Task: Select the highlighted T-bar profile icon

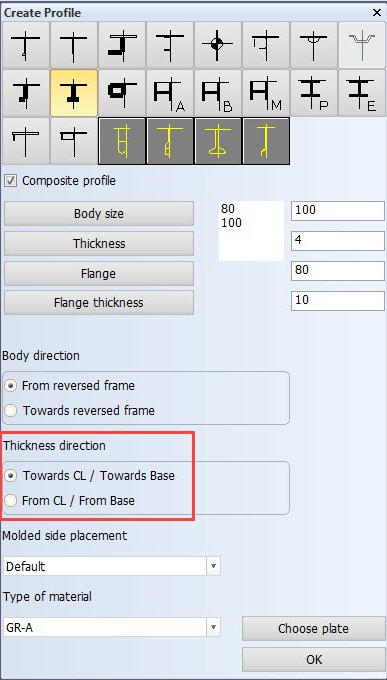Action: [73, 93]
